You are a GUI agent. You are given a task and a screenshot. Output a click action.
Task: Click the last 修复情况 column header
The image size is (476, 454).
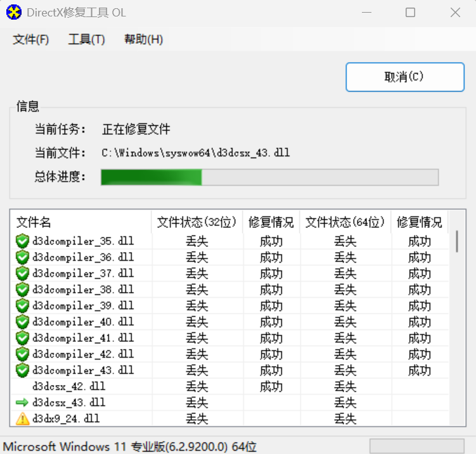(x=419, y=222)
